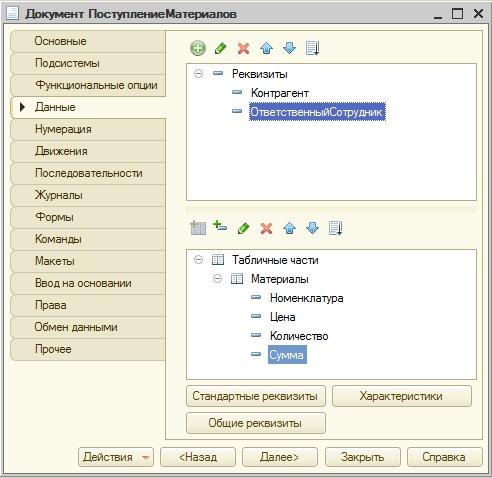The height and width of the screenshot is (478, 492).
Task: Click the green add attribute icon
Action: (x=198, y=48)
